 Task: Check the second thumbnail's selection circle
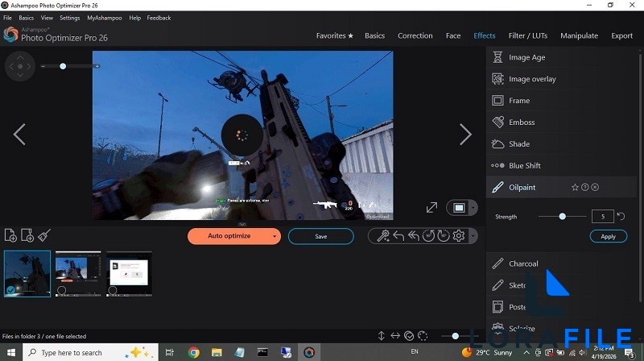click(62, 290)
